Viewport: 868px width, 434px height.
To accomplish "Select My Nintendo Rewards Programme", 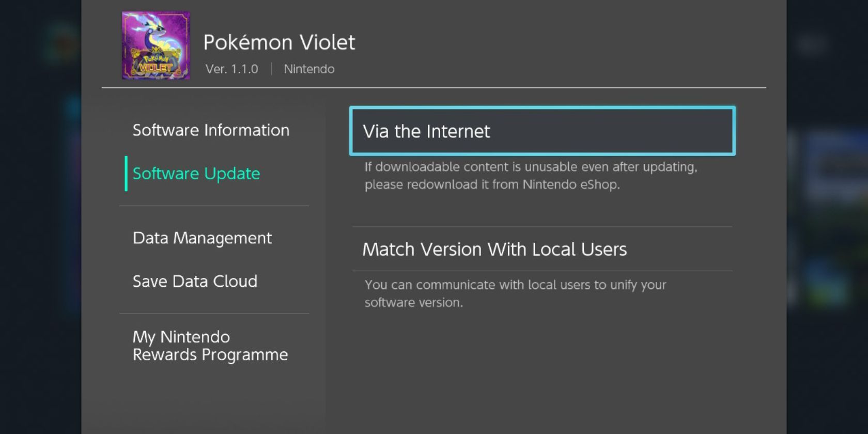I will [210, 346].
